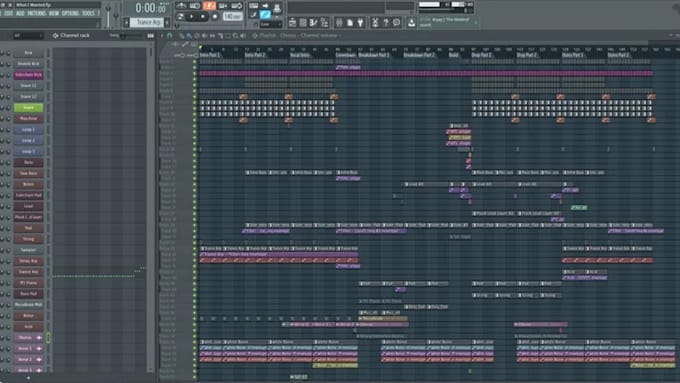Screen dimensions: 680x383
Task: Toggle channel rack graph editor icon
Action: [150, 36]
